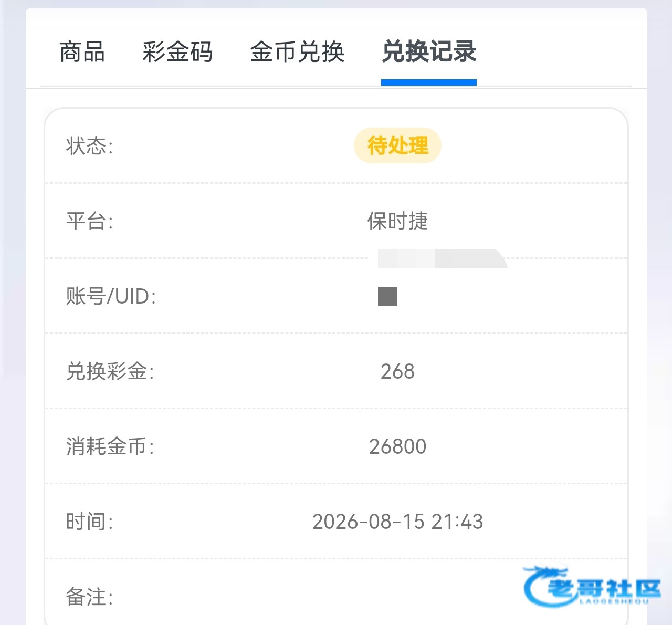The image size is (672, 625).
Task: Open the 兑换记录 tab
Action: tap(429, 52)
